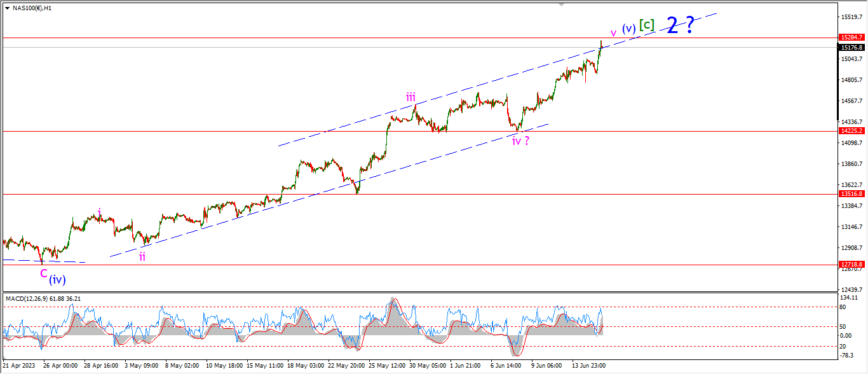Open the dropdown arrow beside NAS100(€),H1

tap(6, 8)
